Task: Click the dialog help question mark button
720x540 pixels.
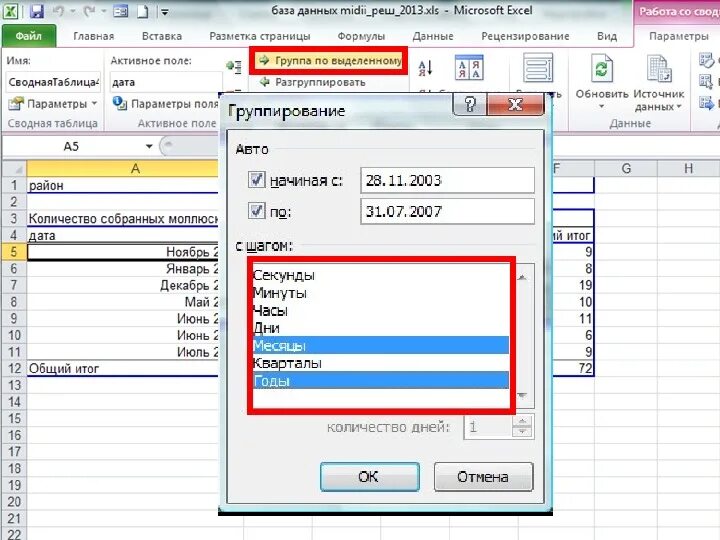Action: coord(469,104)
